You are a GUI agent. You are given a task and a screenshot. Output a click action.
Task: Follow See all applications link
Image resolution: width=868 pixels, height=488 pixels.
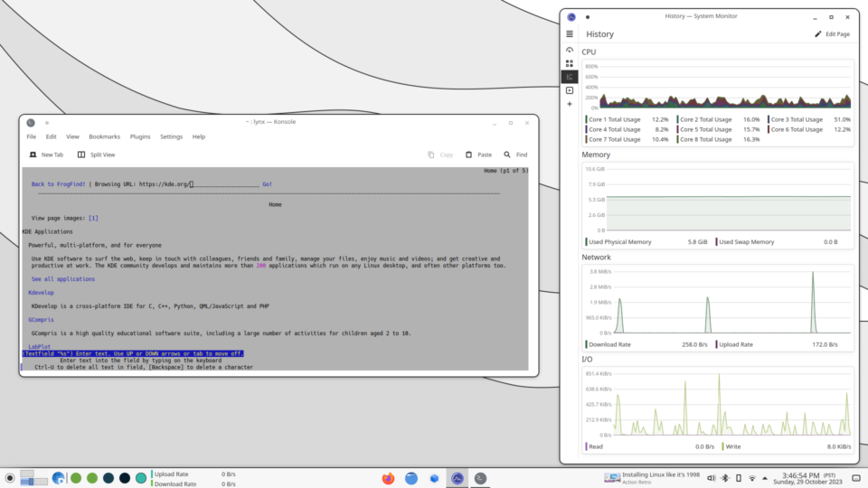[63, 279]
